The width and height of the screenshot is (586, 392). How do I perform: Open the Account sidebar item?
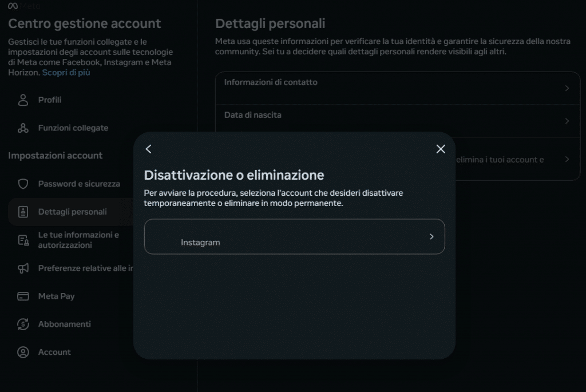[71, 352]
